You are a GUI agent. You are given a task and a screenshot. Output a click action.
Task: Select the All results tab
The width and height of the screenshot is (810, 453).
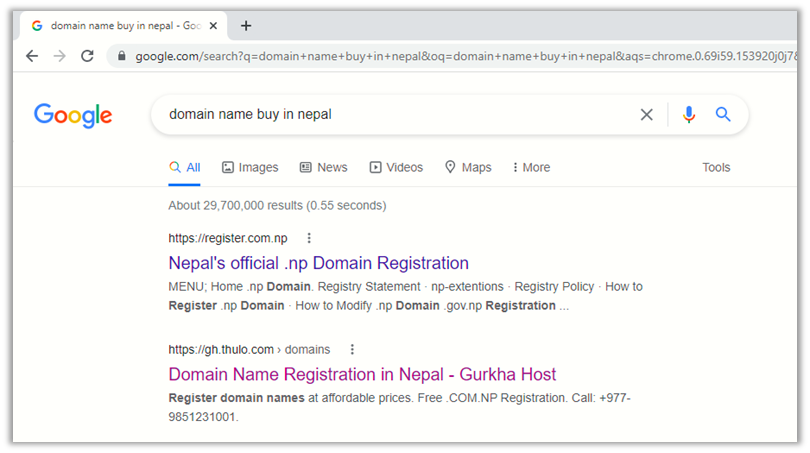(184, 167)
